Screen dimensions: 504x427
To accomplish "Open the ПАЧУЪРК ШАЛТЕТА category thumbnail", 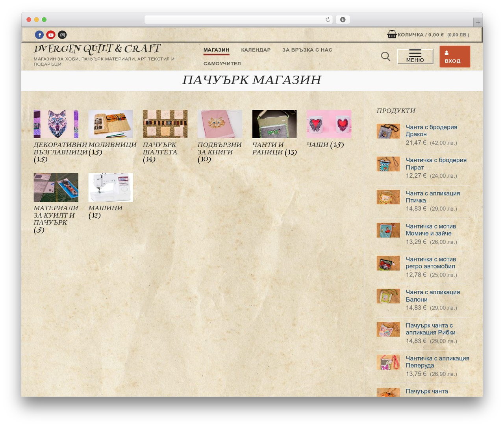I will [165, 124].
